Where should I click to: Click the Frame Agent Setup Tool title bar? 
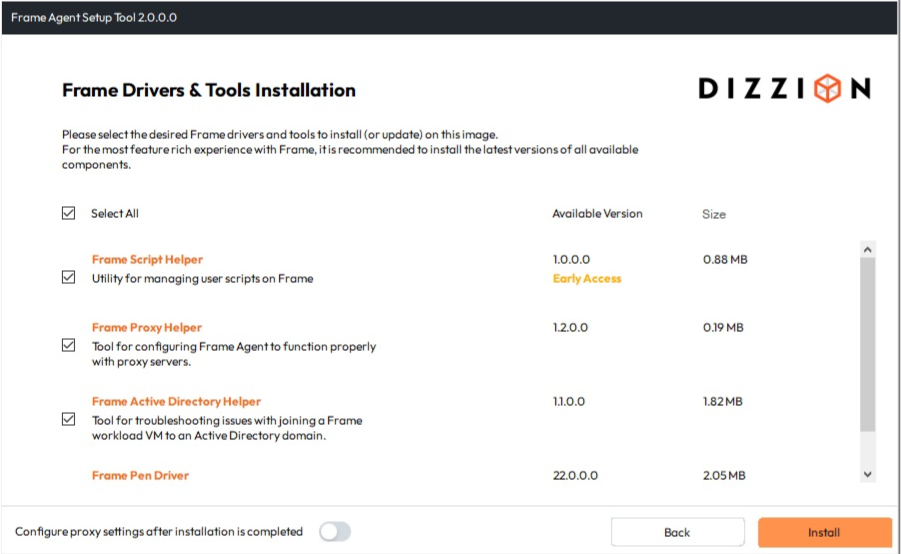[x=450, y=18]
